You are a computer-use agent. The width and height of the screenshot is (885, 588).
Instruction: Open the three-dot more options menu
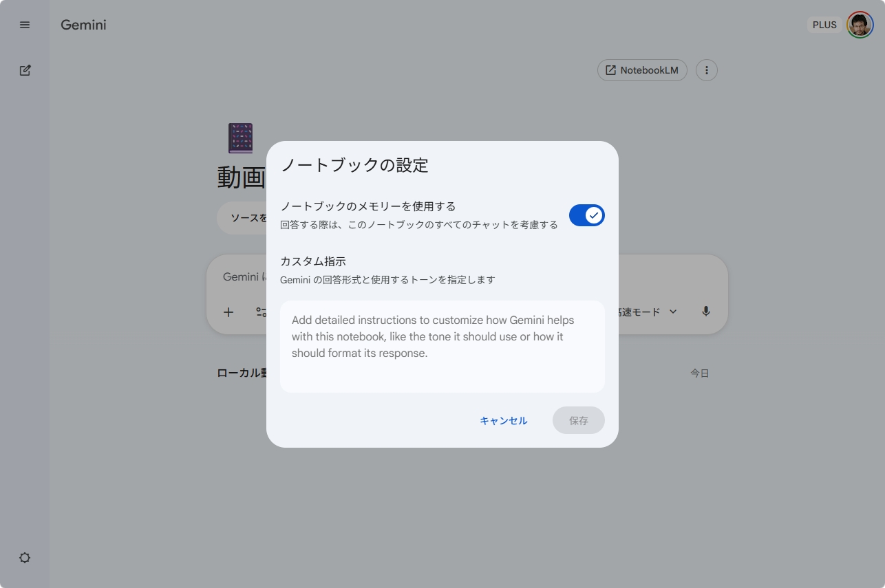click(x=707, y=70)
